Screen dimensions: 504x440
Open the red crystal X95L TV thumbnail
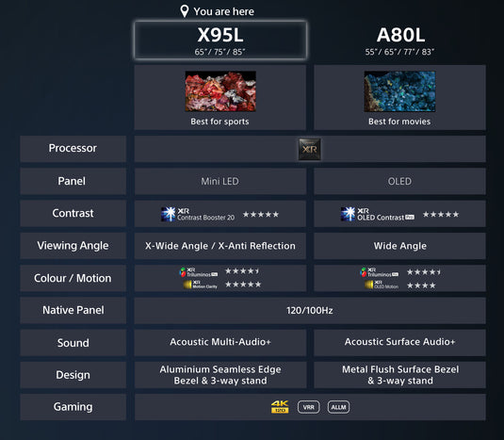click(220, 91)
